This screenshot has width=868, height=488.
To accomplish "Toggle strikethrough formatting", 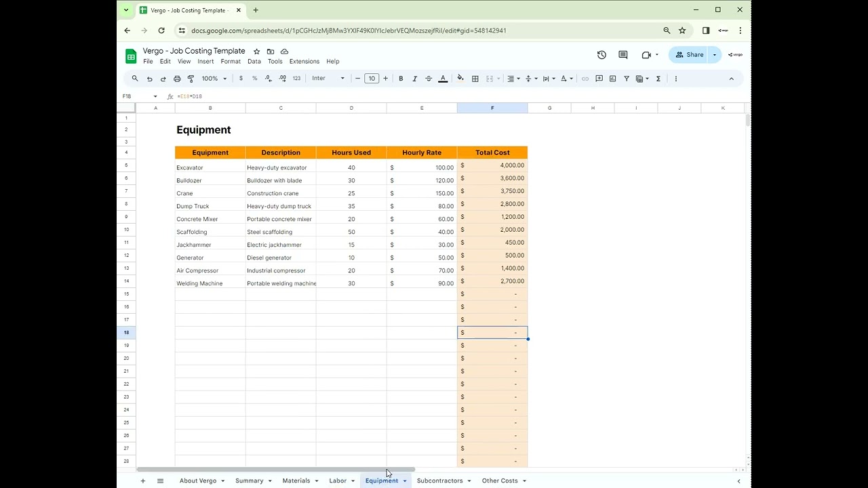I will 429,79.
